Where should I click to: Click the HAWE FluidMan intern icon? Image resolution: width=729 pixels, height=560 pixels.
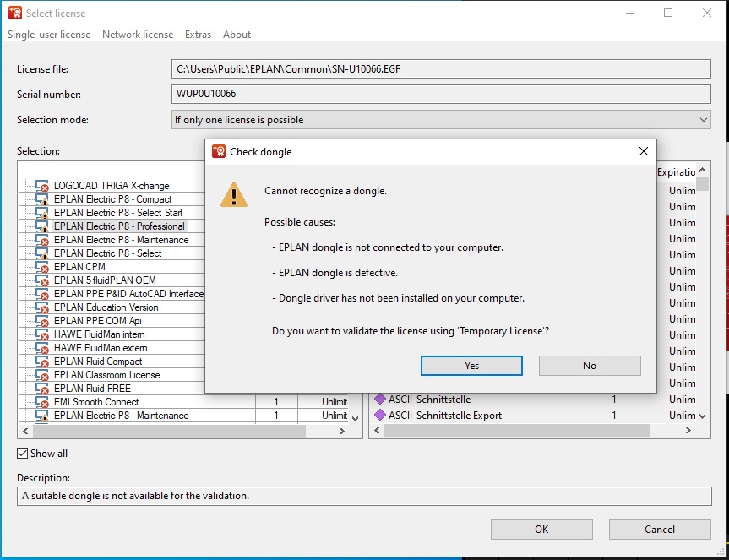pyautogui.click(x=42, y=334)
